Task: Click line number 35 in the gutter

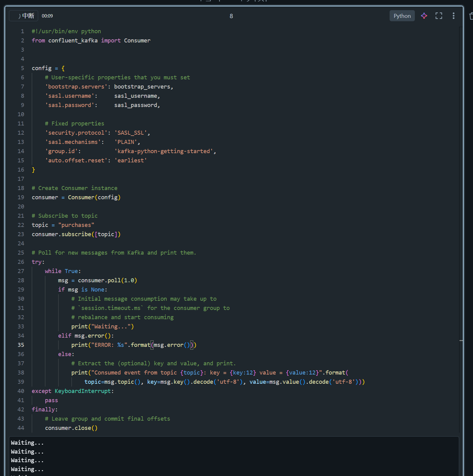Action: point(21,345)
